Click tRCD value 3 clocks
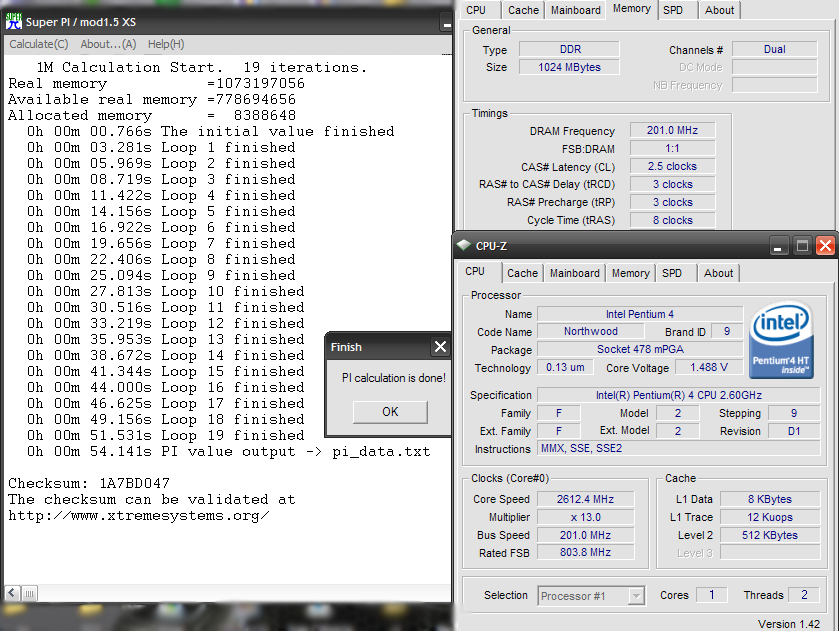 coord(672,184)
